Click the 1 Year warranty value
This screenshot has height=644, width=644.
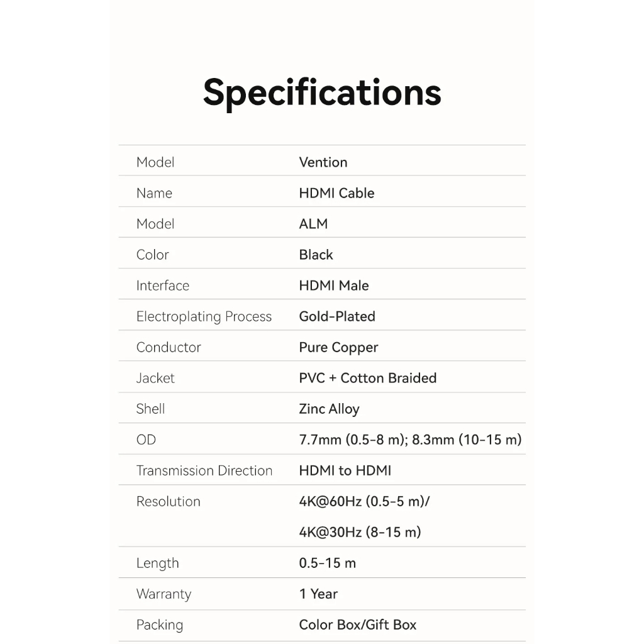(318, 594)
